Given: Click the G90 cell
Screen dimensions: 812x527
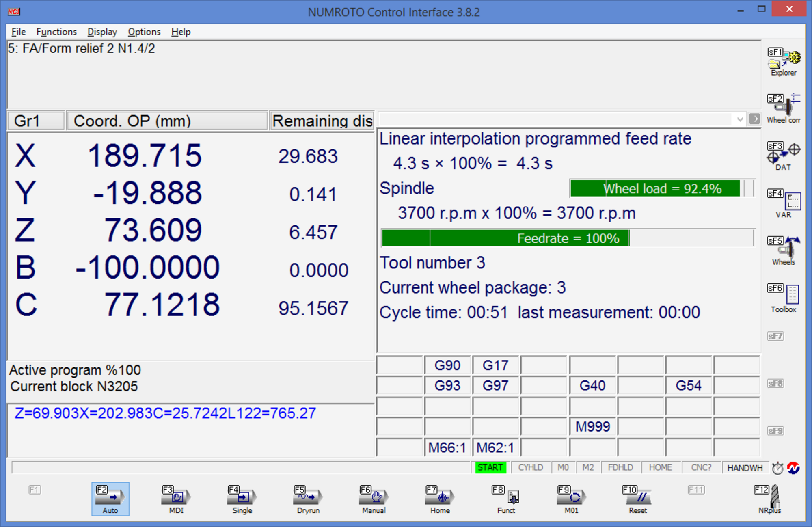Looking at the screenshot, I should (447, 365).
